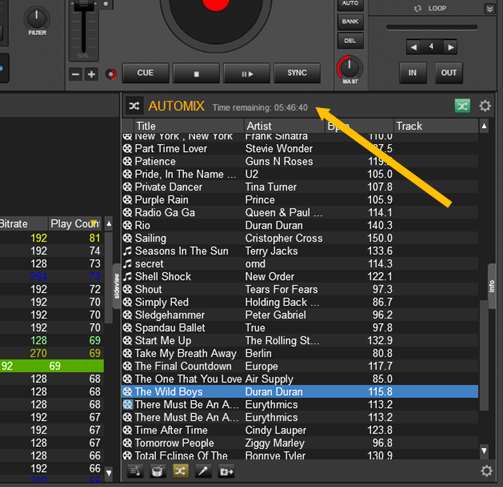Decrease loop length with left arrow
The image size is (503, 487).
click(413, 47)
